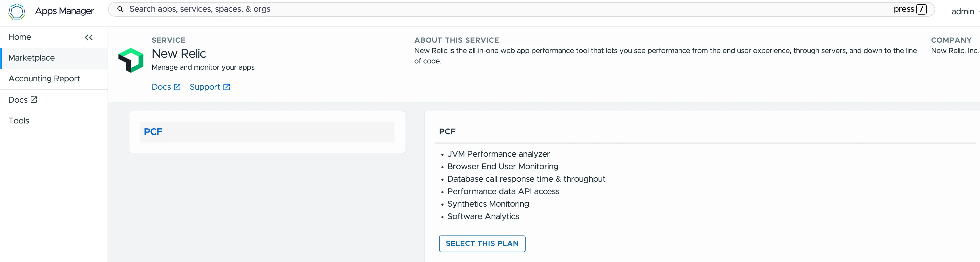Click the magnifier icon in the search bar
This screenshot has height=262, width=980.
(120, 9)
